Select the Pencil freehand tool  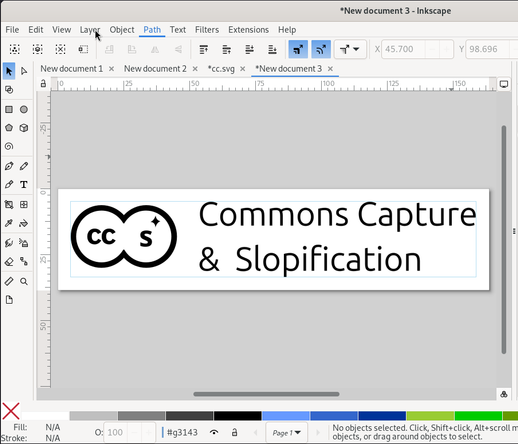(x=24, y=166)
